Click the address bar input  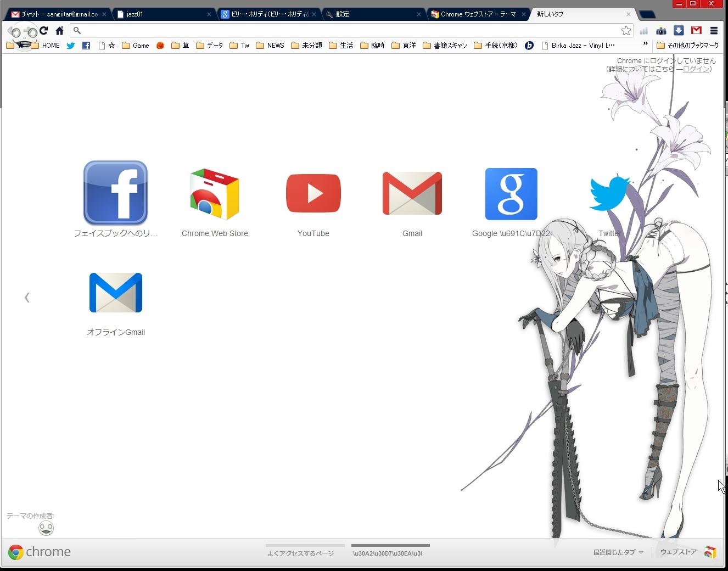pos(350,31)
